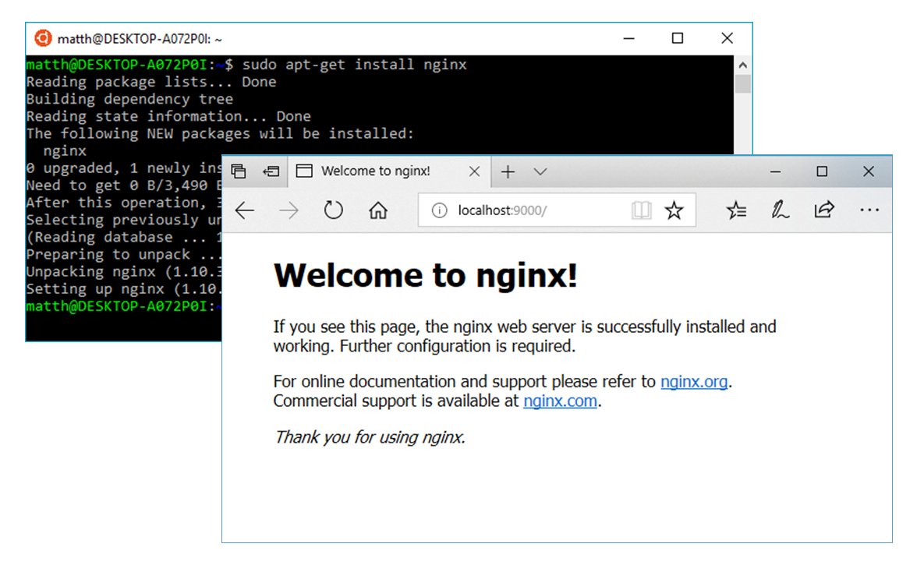Click 'The following NEW packages' terminal line
The image size is (924, 579).
[220, 134]
